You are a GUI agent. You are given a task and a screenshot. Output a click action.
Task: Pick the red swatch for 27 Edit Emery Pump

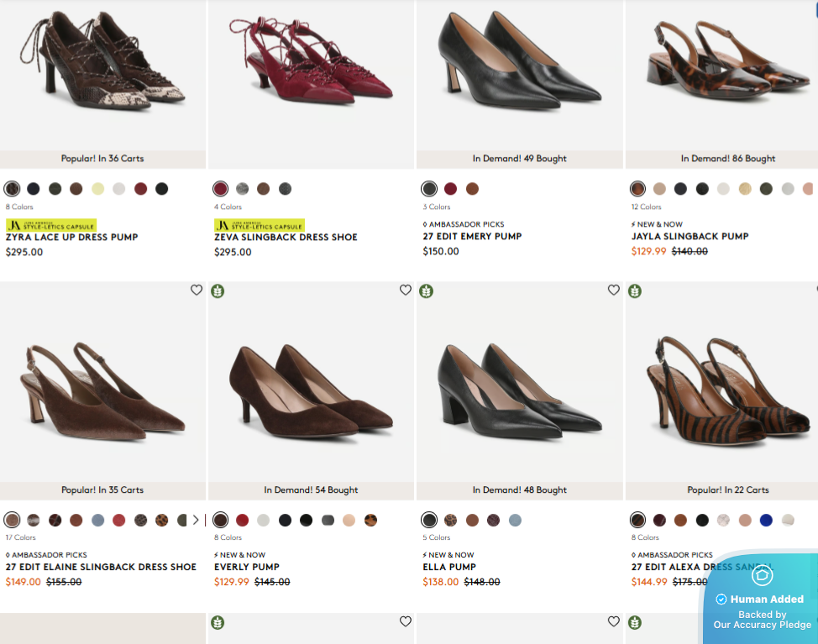tap(451, 189)
